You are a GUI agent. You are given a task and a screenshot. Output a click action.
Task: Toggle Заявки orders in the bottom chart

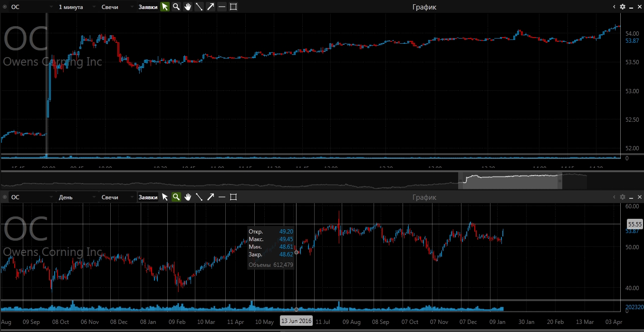point(148,197)
